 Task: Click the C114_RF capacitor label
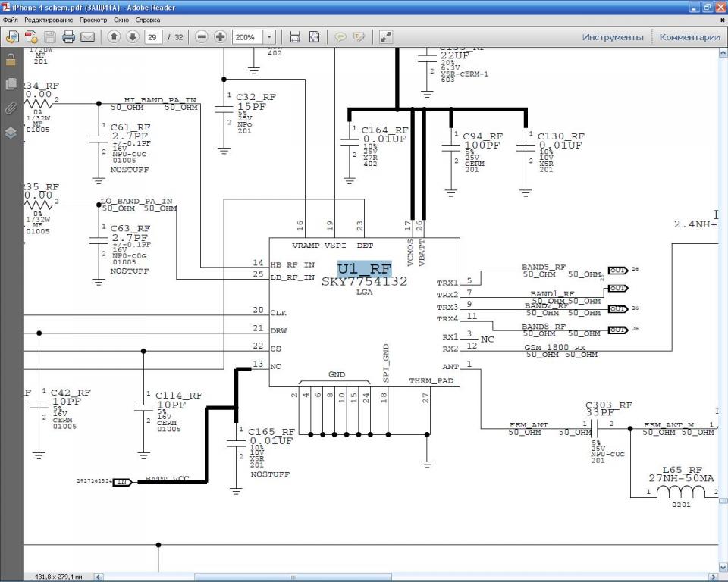pos(179,396)
